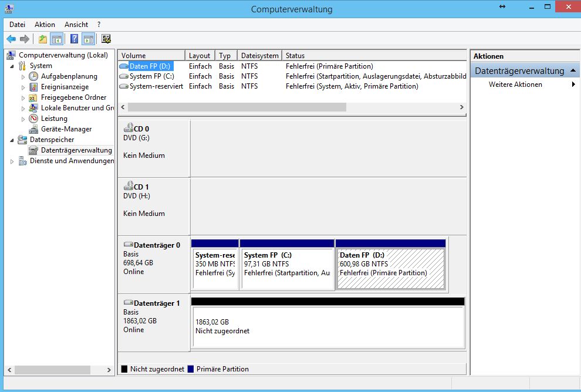Expand Dienste und Anwendungen node
Viewport: 581px width, 392px height.
(x=12, y=161)
